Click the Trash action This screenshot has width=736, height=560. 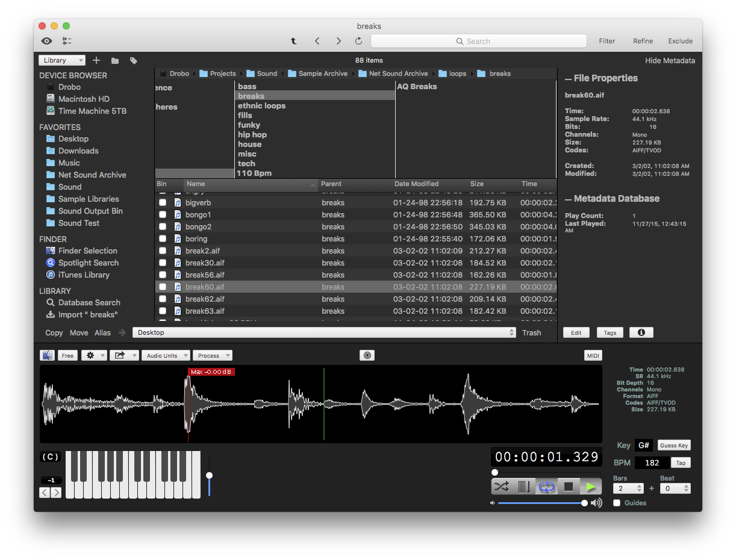click(x=532, y=332)
